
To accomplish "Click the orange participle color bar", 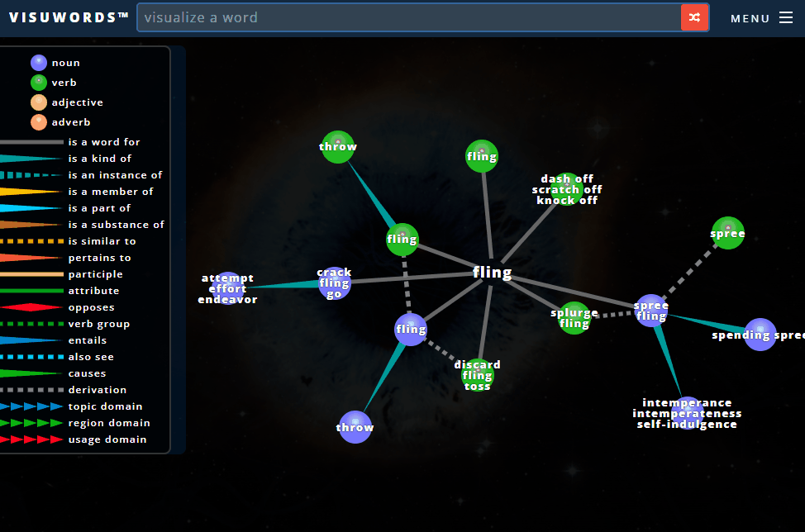I will coord(31,273).
